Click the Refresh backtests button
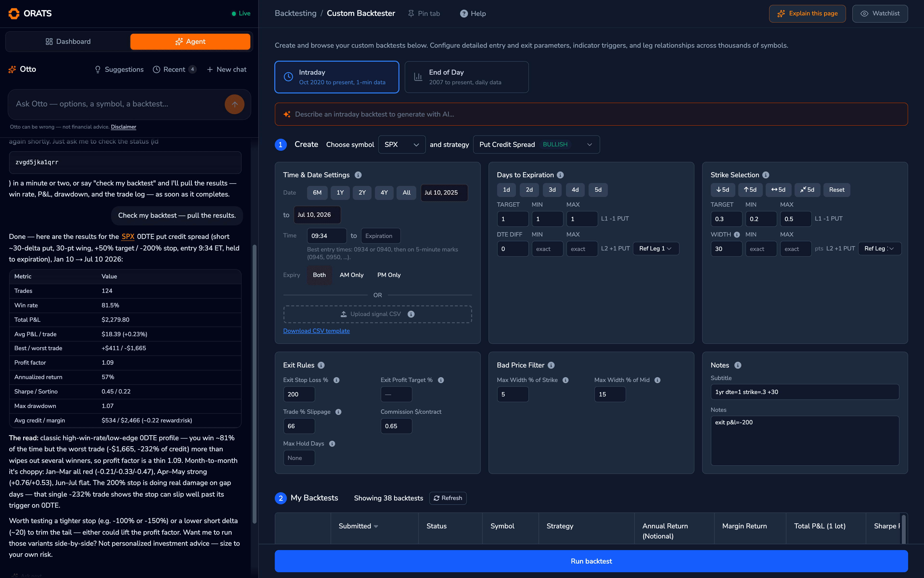Screen dimensions: 924x578 point(448,498)
